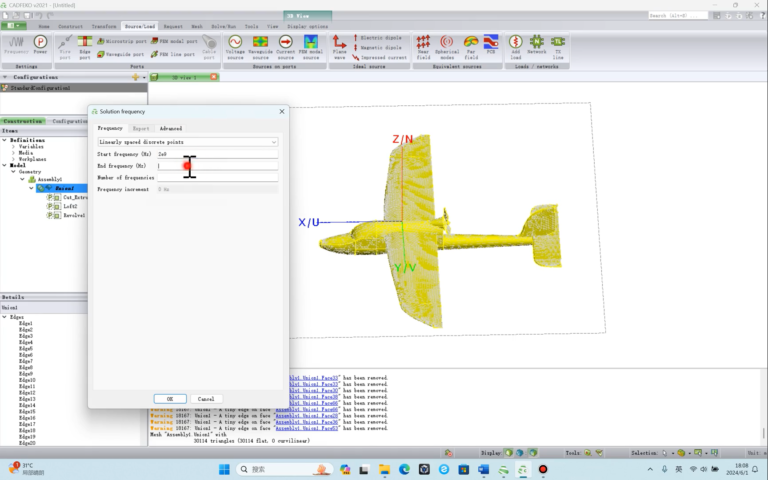
Task: Confirm Solution frequency with OK
Action: (x=170, y=399)
